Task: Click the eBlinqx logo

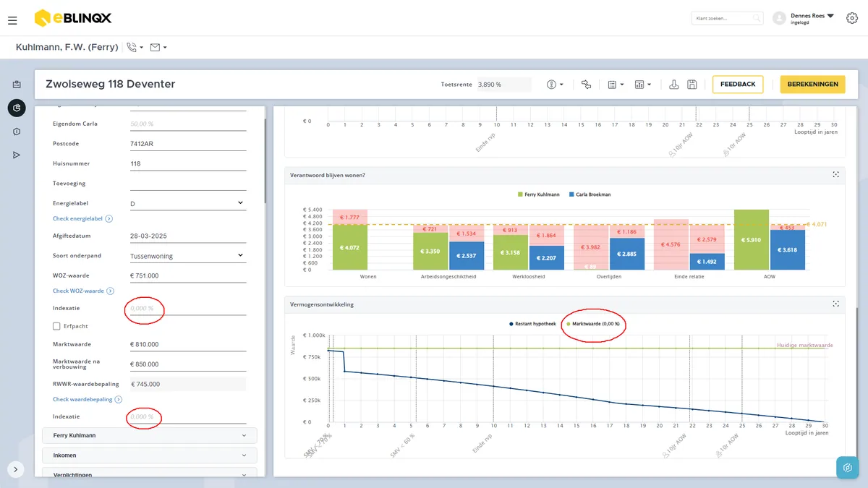Action: coord(72,18)
